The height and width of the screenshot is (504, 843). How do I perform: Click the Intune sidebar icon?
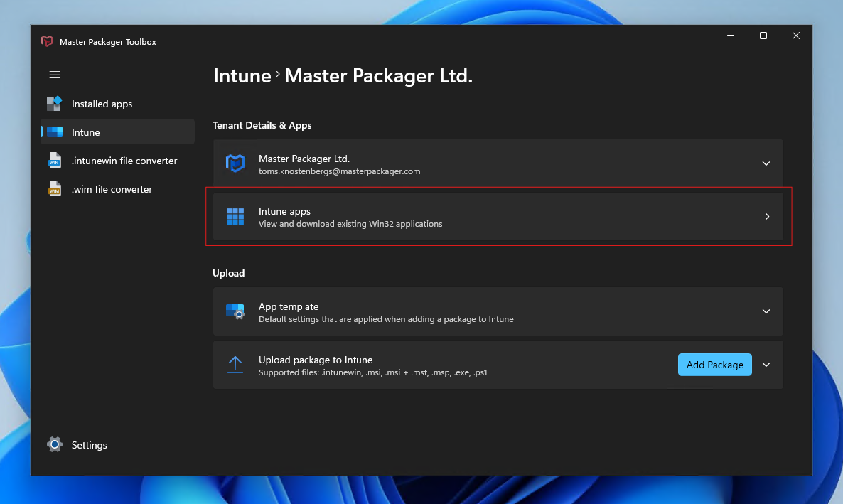point(55,132)
